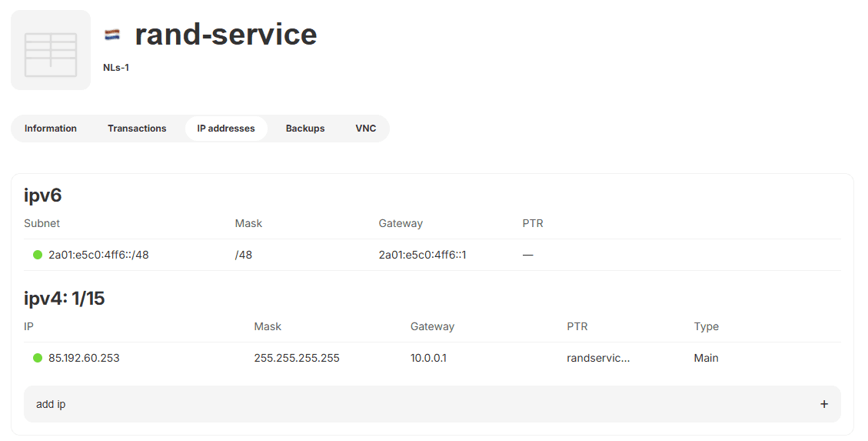Select the IP addresses tab
Image resolution: width=868 pixels, height=441 pixels.
tap(226, 129)
